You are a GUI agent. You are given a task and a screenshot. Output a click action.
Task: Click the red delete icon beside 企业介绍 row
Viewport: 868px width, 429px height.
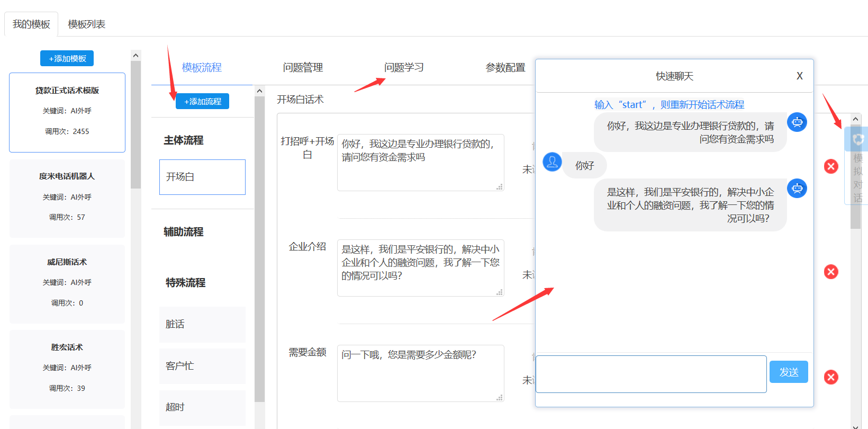click(x=831, y=272)
